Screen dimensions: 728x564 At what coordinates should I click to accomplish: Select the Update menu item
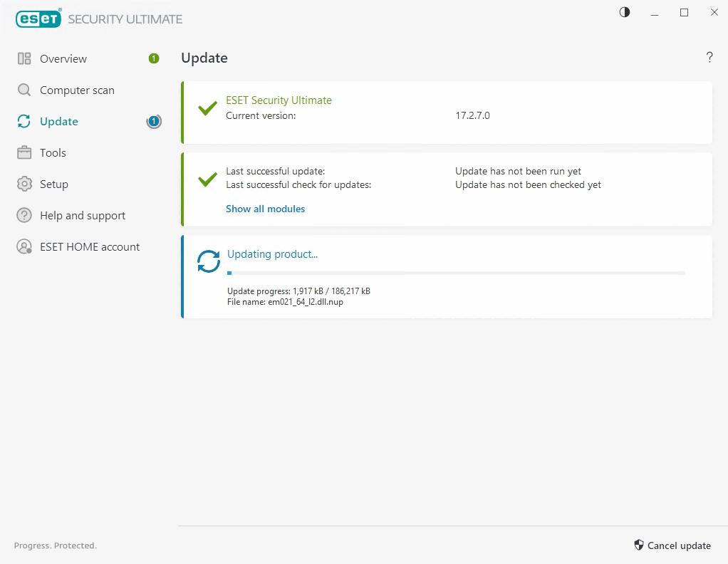coord(59,122)
